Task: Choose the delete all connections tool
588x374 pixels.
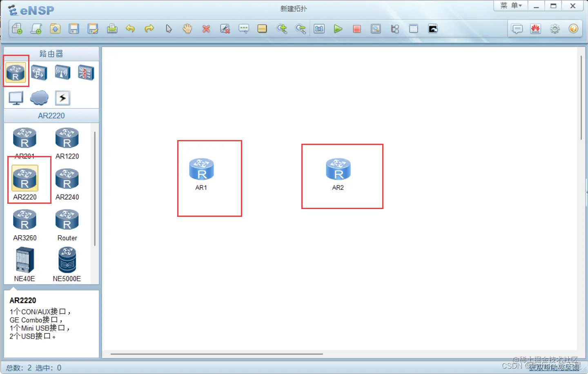Action: [225, 29]
